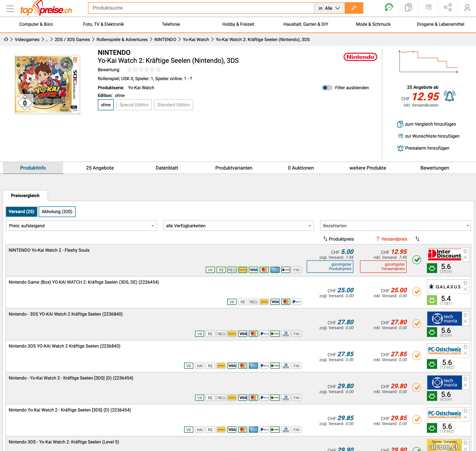Click the price alarm bell beside 12.95

click(x=449, y=96)
